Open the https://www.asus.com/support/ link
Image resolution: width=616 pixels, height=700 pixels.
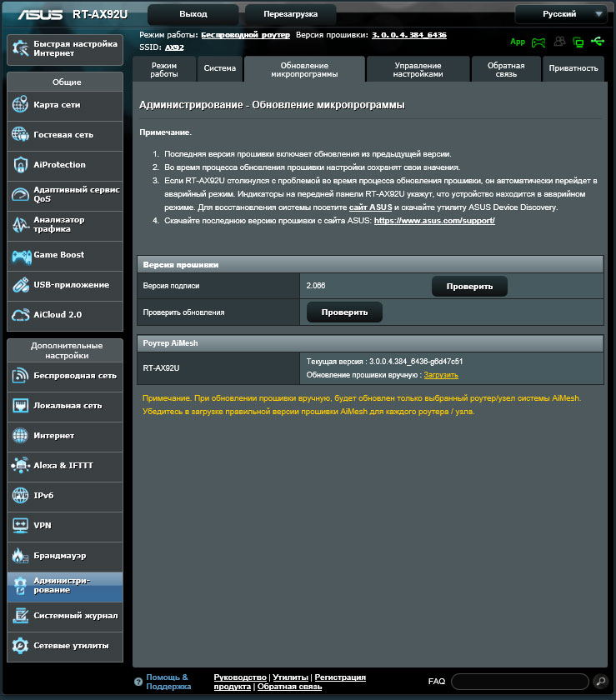coord(434,221)
